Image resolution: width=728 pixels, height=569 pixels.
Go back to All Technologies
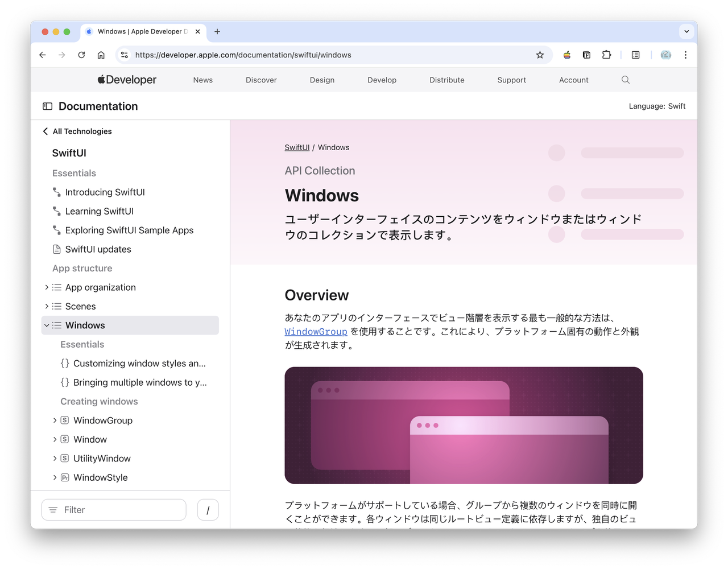77,131
